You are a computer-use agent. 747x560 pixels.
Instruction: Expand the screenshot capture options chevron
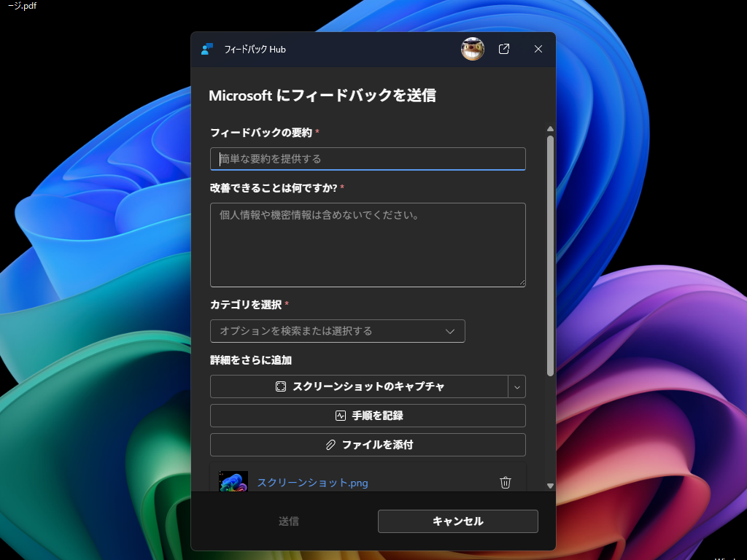click(517, 386)
